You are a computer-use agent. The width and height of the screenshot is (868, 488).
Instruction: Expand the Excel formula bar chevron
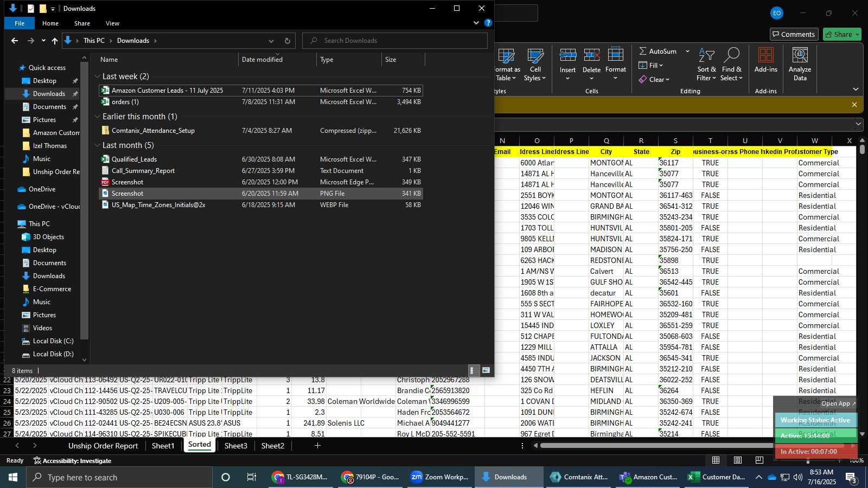tap(858, 124)
